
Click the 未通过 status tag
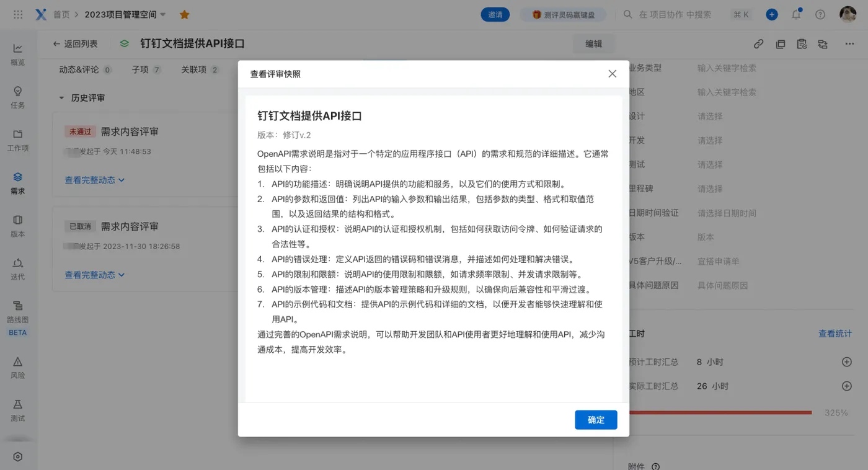pyautogui.click(x=80, y=131)
